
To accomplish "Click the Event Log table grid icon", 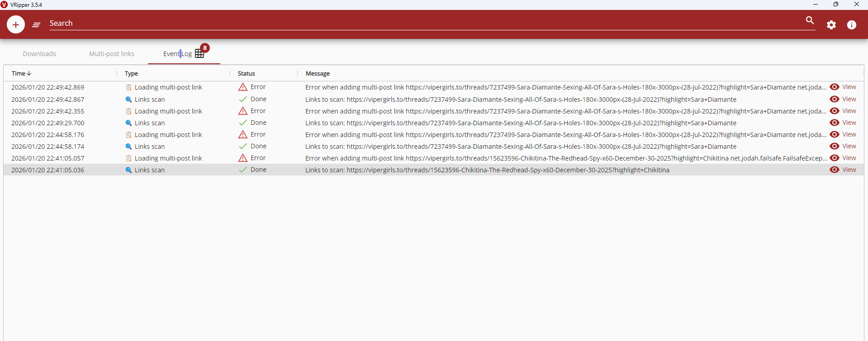I will pyautogui.click(x=199, y=53).
